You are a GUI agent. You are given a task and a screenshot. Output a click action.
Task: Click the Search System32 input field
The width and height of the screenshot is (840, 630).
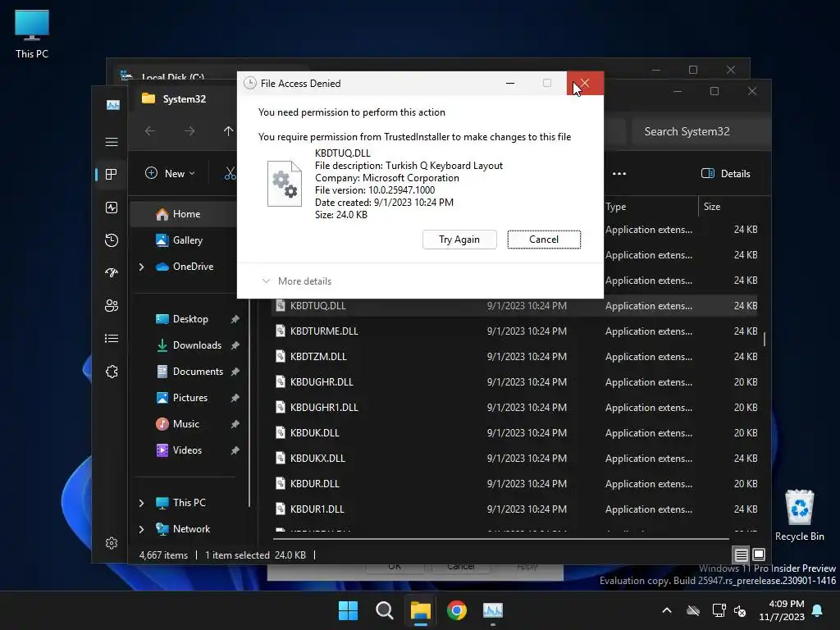(701, 132)
